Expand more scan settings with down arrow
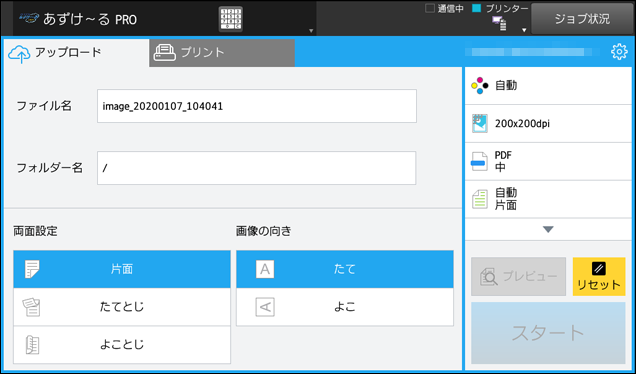This screenshot has height=374, width=636. 548,230
